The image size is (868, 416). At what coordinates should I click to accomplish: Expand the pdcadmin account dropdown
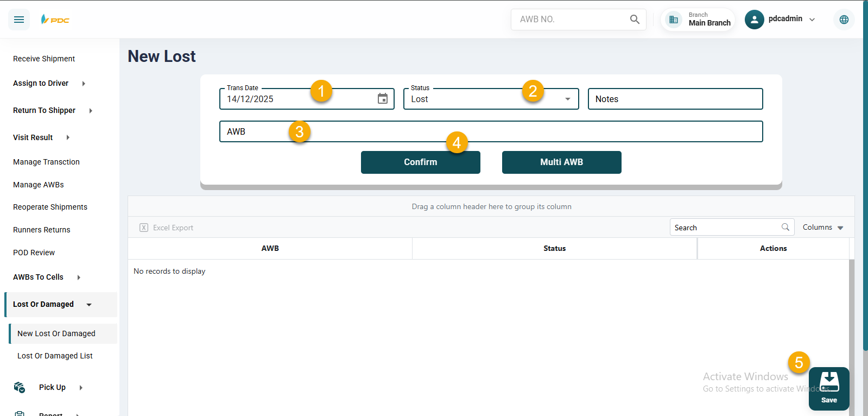pos(812,20)
